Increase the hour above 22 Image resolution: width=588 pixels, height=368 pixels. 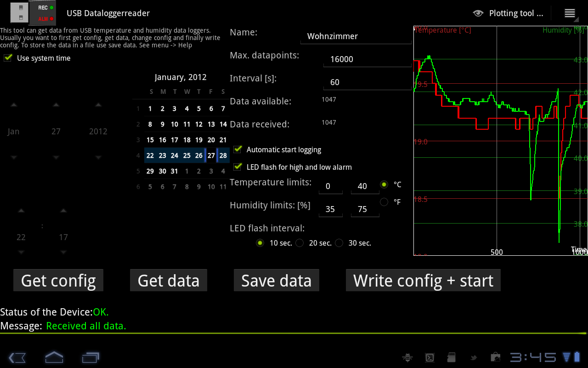point(21,211)
